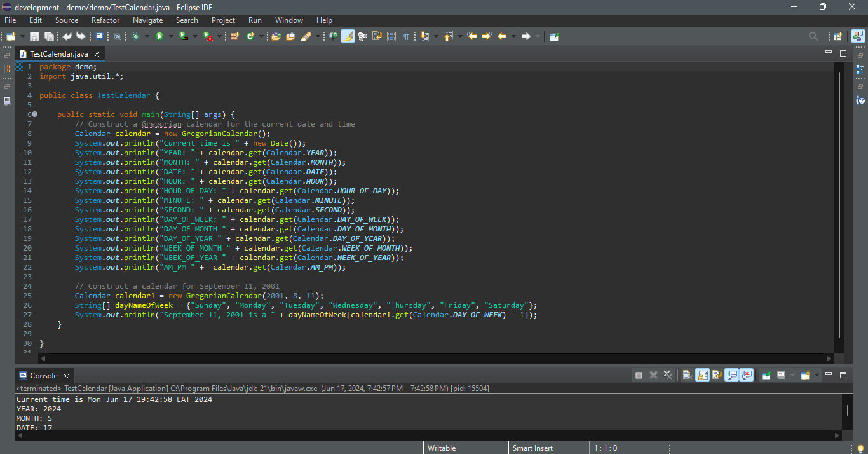Image resolution: width=868 pixels, height=454 pixels.
Task: Click the Remove All Terminated Launches icon
Action: [668, 375]
